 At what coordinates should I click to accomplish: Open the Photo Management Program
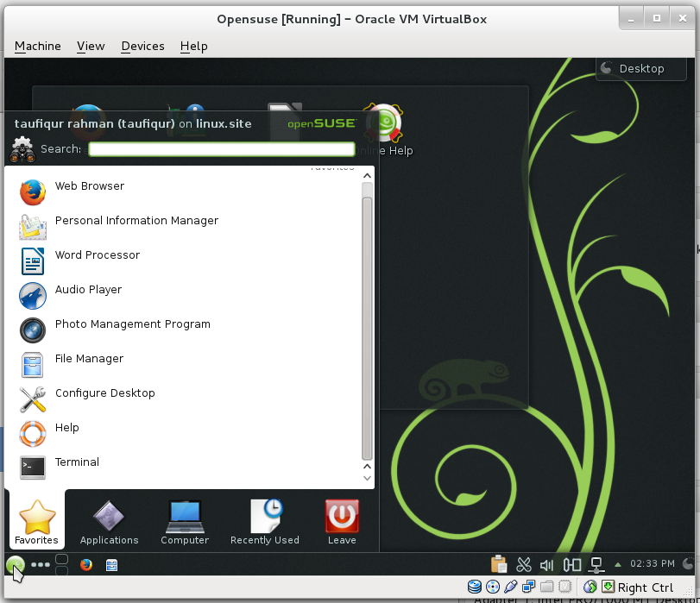pyautogui.click(x=132, y=324)
